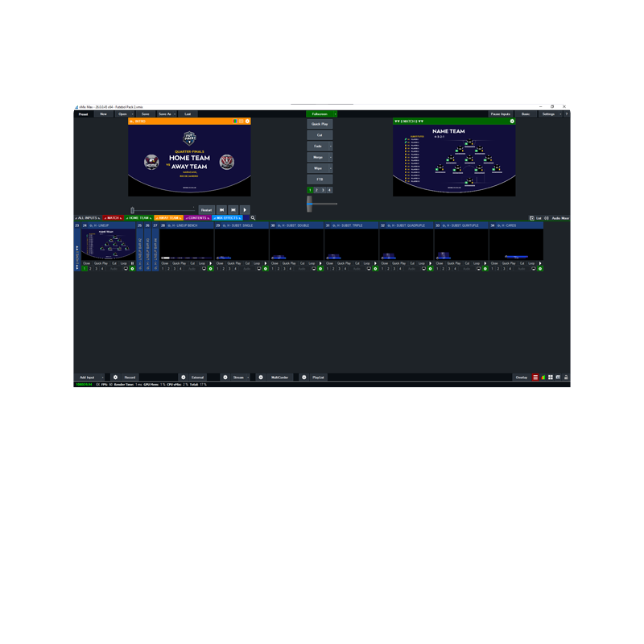Open the INTRO preview settings gear

click(x=247, y=122)
